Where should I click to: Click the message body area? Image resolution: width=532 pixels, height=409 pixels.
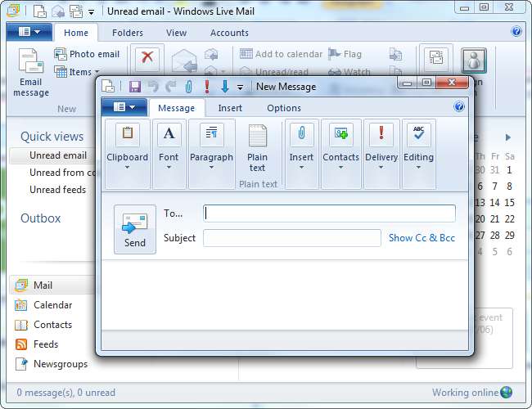click(285, 295)
